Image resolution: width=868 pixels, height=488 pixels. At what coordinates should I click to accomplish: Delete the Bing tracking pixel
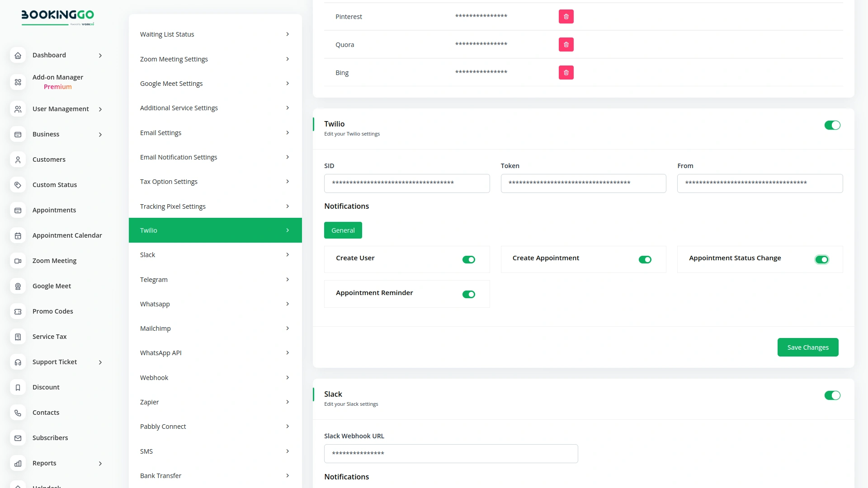566,72
